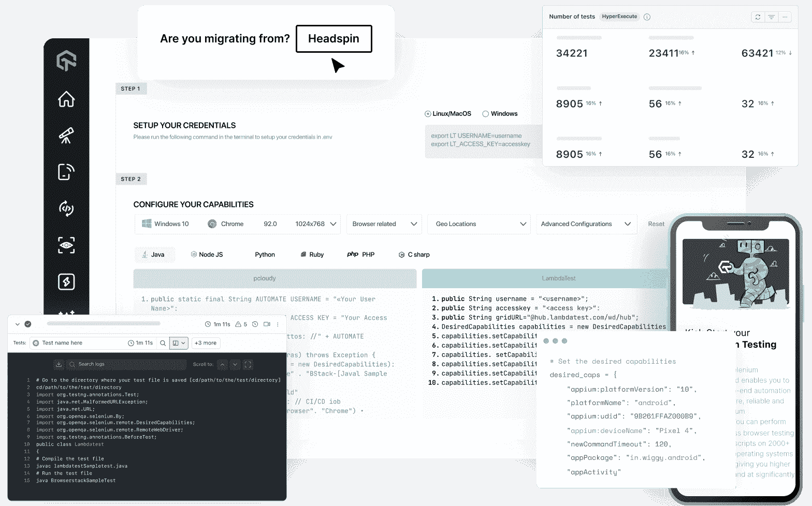Click the +3 more button

pyautogui.click(x=206, y=343)
